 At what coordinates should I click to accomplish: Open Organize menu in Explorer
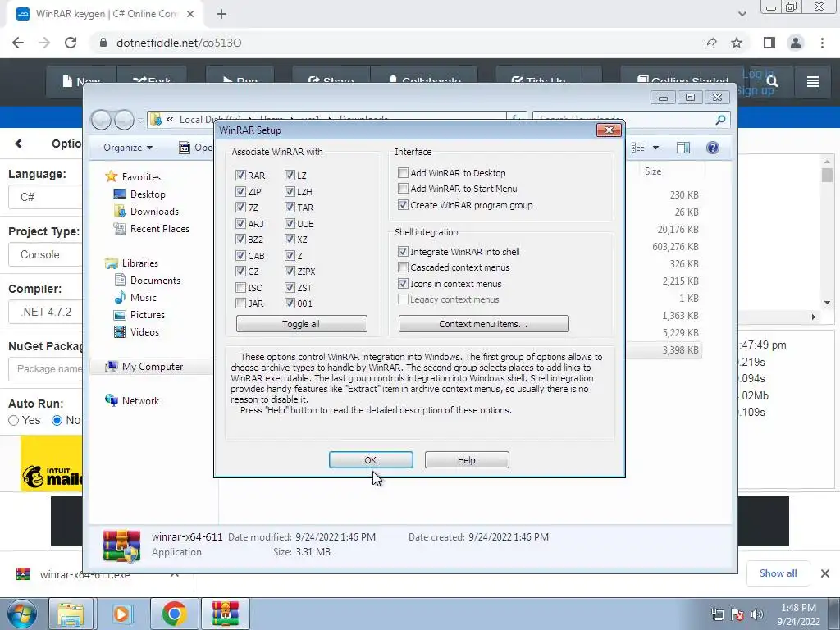127,148
